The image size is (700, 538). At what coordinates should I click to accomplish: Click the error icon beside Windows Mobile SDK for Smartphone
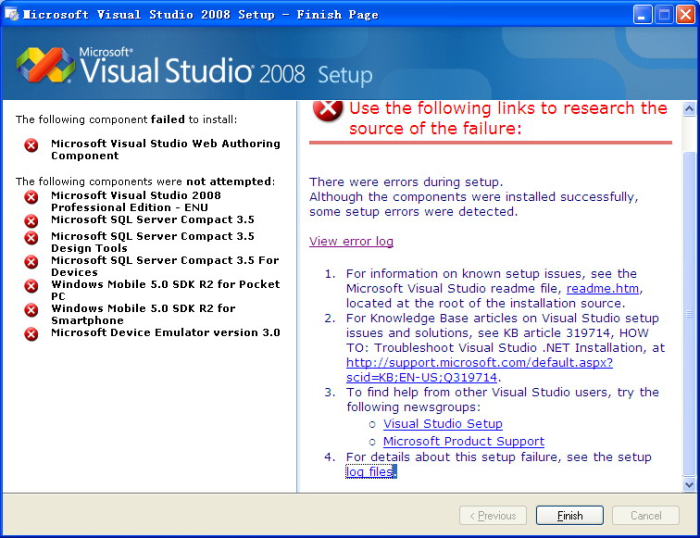pos(31,310)
